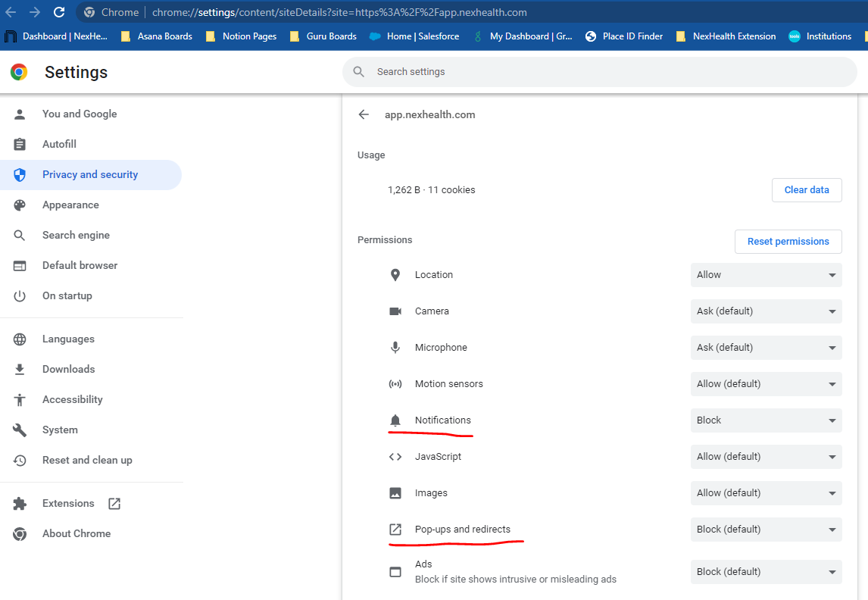Click the app.nexhealth.com page heading
The width and height of the screenshot is (868, 600).
(x=430, y=115)
